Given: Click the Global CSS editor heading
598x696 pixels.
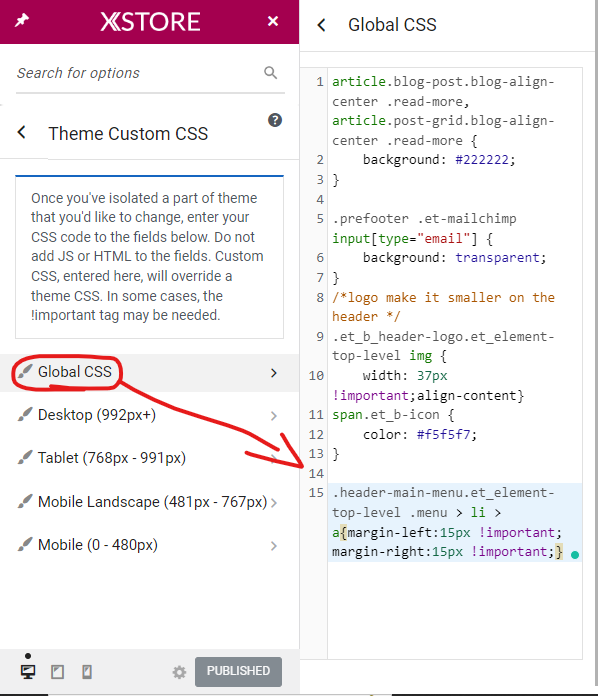Looking at the screenshot, I should pyautogui.click(x=392, y=25).
